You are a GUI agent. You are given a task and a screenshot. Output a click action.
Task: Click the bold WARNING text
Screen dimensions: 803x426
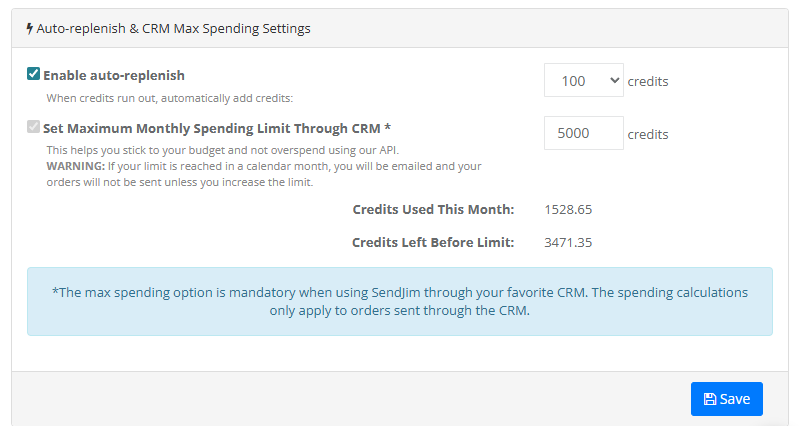(x=75, y=165)
